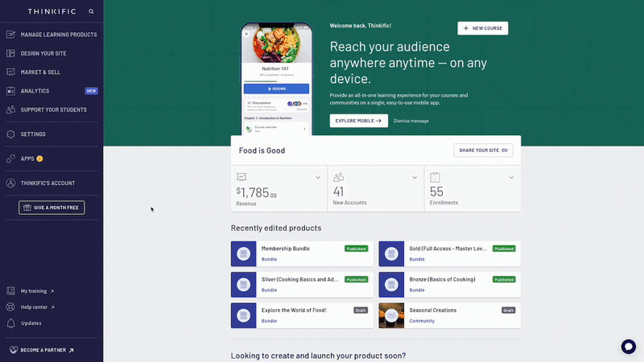Click the Analytics sidebar icon
This screenshot has width=644, height=362.
(10, 91)
